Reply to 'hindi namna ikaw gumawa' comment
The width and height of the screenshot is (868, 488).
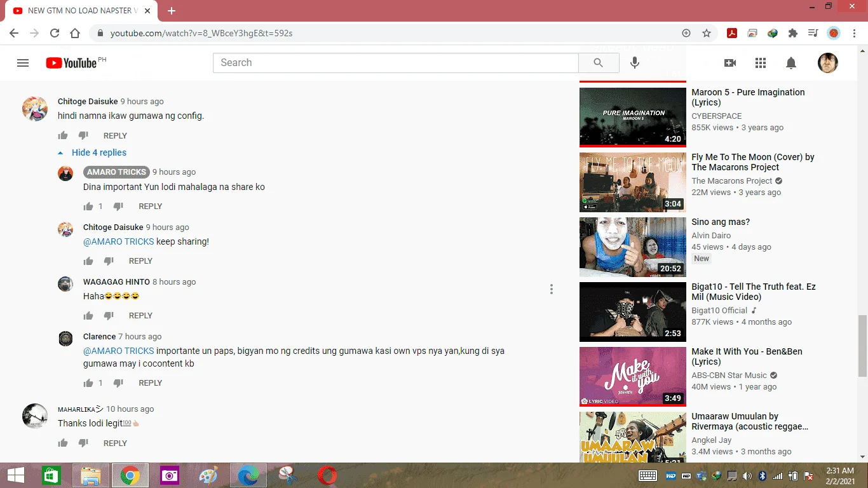tap(115, 136)
